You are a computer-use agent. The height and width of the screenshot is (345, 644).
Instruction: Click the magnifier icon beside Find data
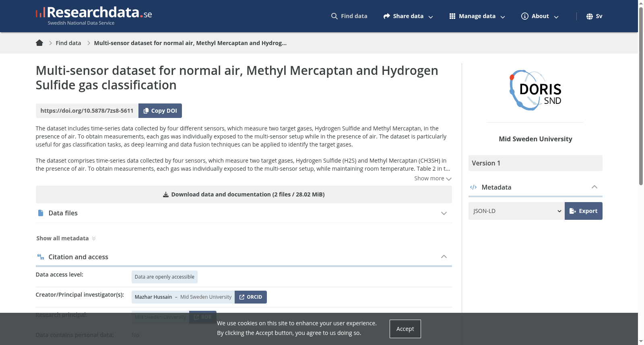click(x=334, y=16)
